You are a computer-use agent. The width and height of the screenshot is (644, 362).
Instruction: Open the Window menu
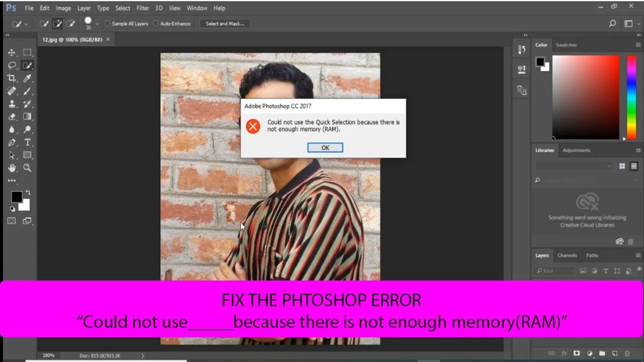point(197,8)
